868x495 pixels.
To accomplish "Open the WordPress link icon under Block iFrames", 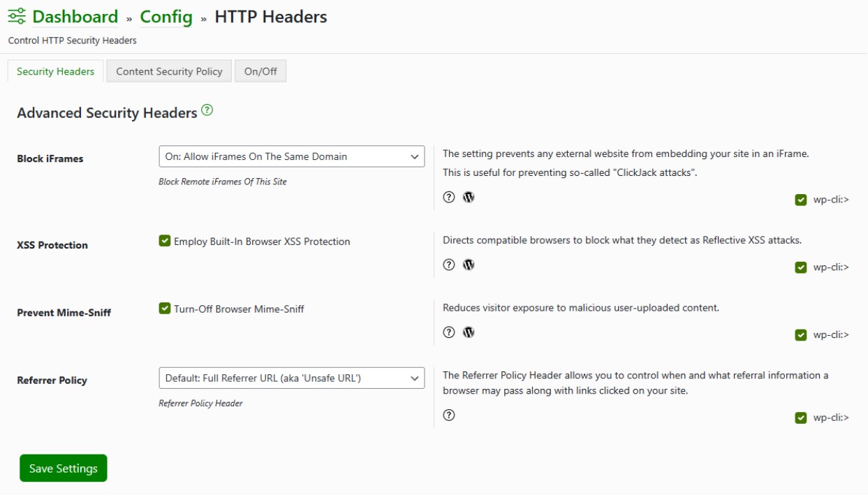I will 469,196.
